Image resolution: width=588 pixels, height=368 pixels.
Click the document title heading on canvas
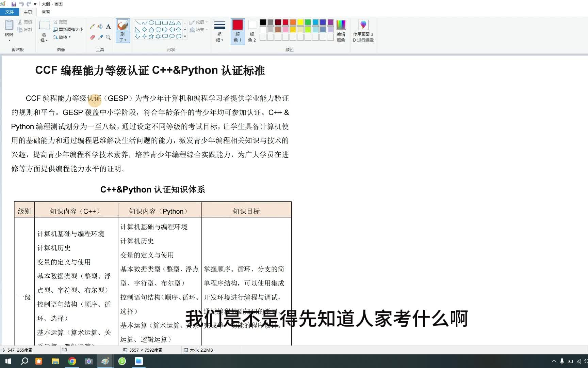point(150,70)
